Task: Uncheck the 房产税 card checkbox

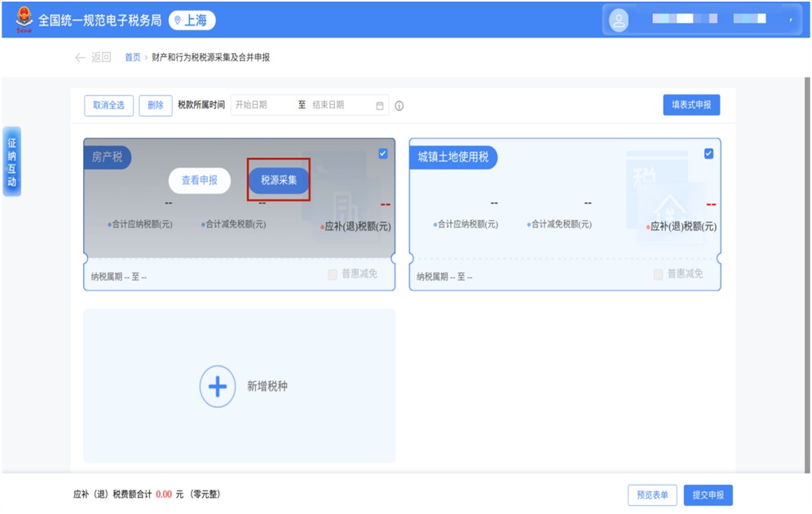Action: tap(383, 153)
